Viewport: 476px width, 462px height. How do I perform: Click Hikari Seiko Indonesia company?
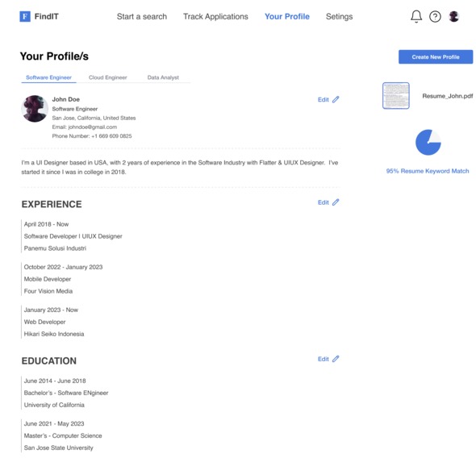point(54,334)
